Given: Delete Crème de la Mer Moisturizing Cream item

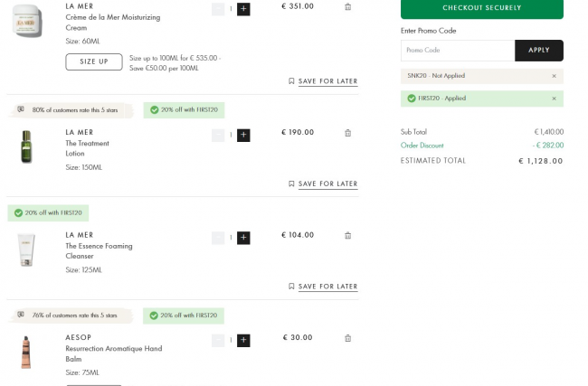Looking at the screenshot, I should 348,7.
